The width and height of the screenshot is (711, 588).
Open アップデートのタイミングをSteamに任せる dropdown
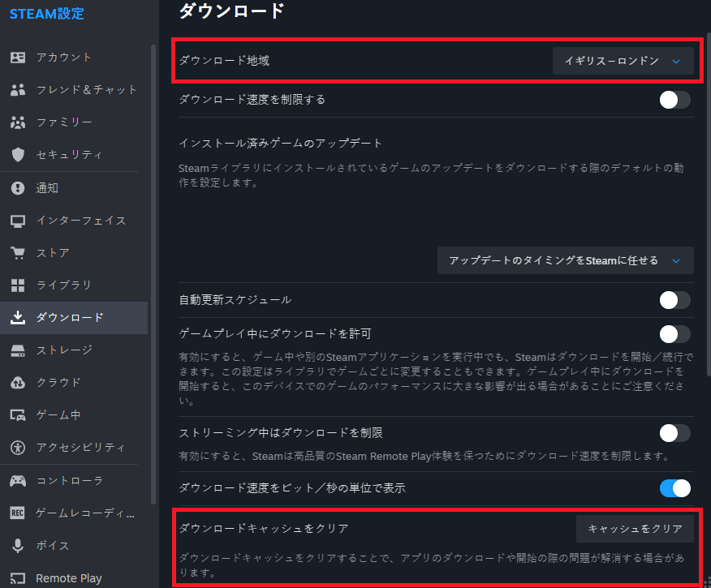(565, 260)
